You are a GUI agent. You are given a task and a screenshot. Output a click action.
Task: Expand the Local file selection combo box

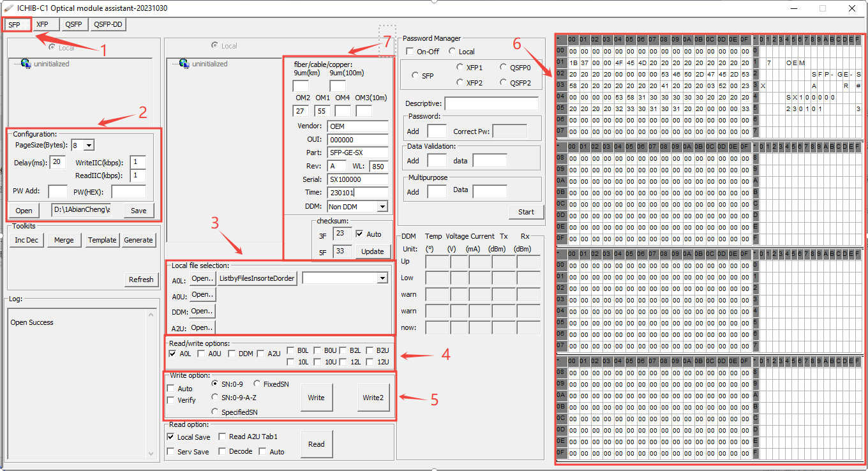[384, 278]
